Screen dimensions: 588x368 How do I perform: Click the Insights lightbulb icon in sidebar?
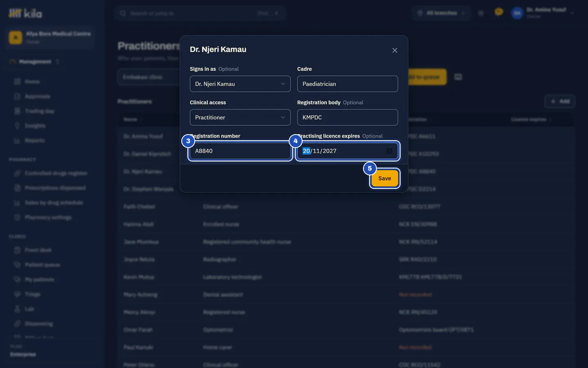click(x=17, y=126)
